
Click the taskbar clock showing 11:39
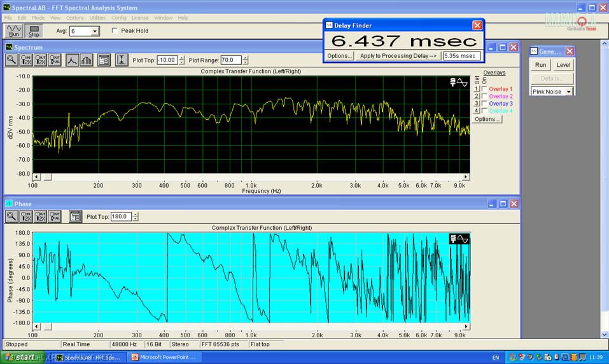[x=596, y=358]
